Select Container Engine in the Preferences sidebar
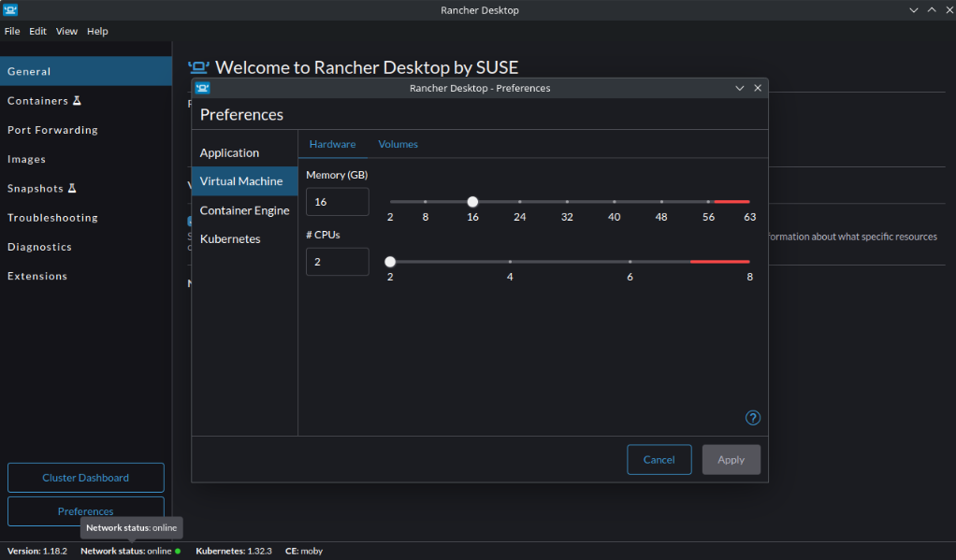The height and width of the screenshot is (560, 956). tap(244, 210)
